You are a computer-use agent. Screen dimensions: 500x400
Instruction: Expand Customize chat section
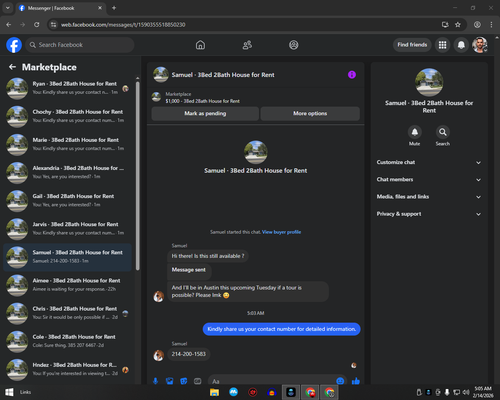click(x=429, y=162)
